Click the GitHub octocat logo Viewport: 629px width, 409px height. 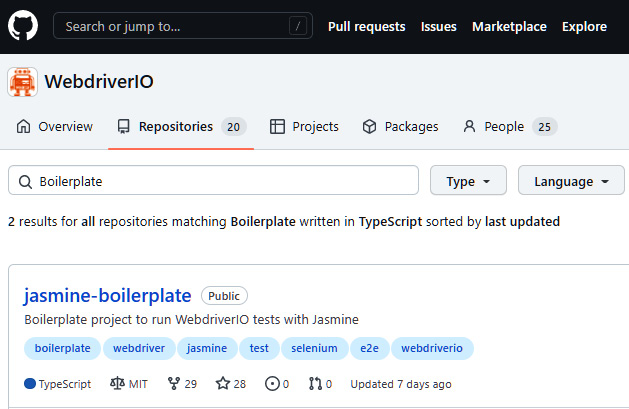pyautogui.click(x=23, y=26)
